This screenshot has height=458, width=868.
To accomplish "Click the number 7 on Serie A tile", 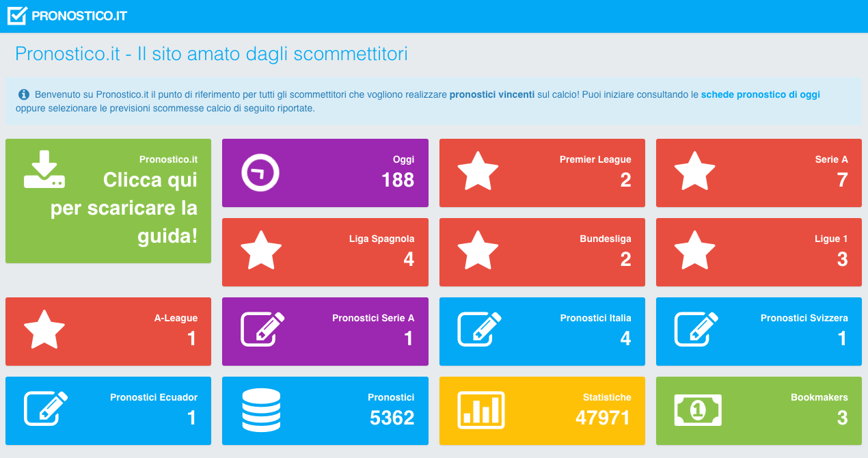I will coord(843,180).
